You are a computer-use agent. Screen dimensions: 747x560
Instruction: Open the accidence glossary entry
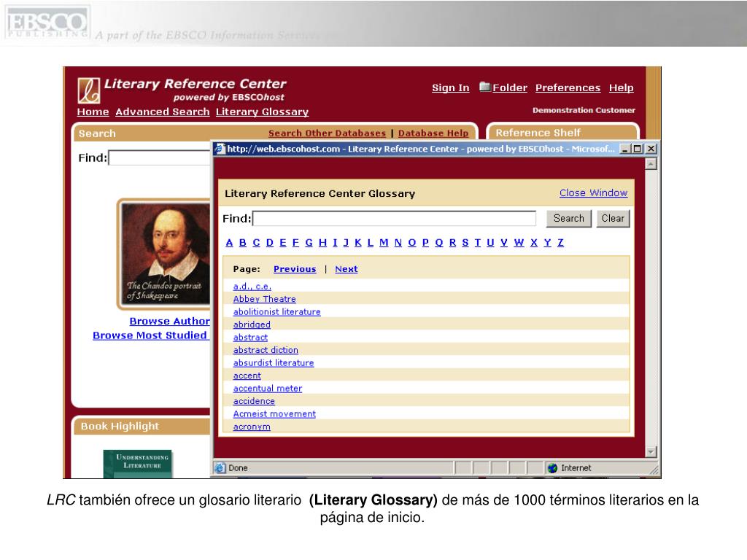(x=254, y=402)
